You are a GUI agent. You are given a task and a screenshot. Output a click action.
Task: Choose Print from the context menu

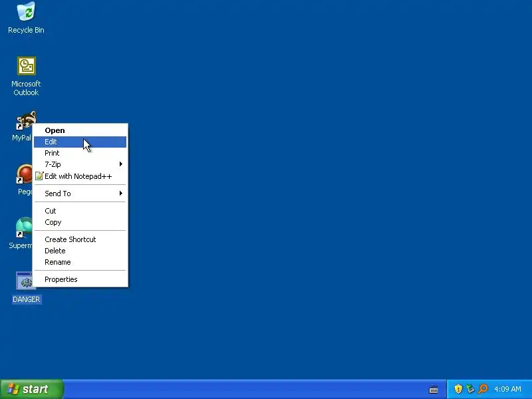pos(80,153)
